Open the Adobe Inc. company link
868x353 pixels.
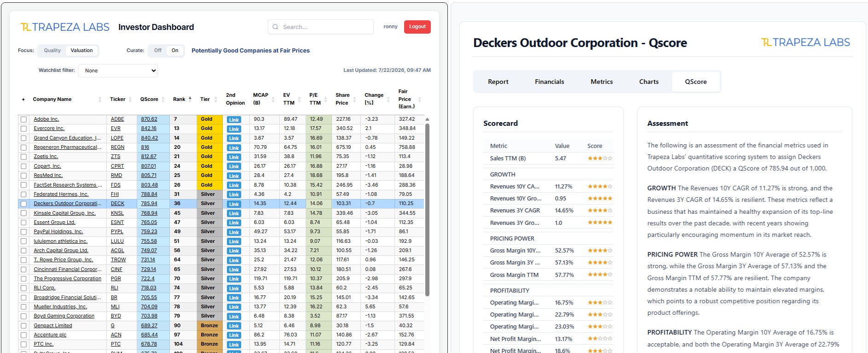click(46, 119)
